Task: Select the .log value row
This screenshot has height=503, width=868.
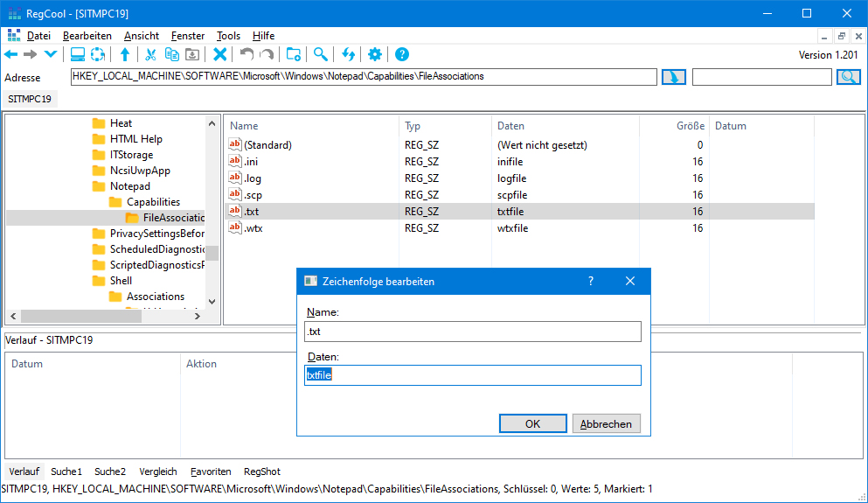Action: tap(520, 178)
